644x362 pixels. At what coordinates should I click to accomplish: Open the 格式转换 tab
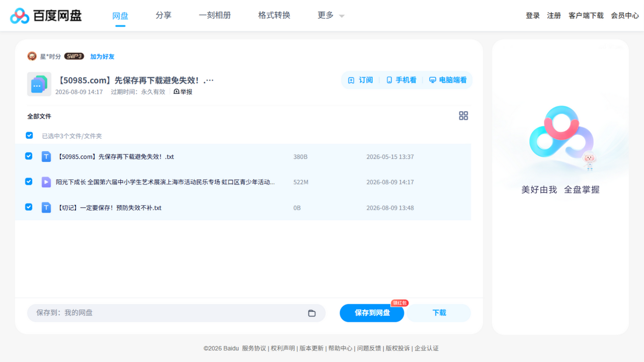point(274,16)
